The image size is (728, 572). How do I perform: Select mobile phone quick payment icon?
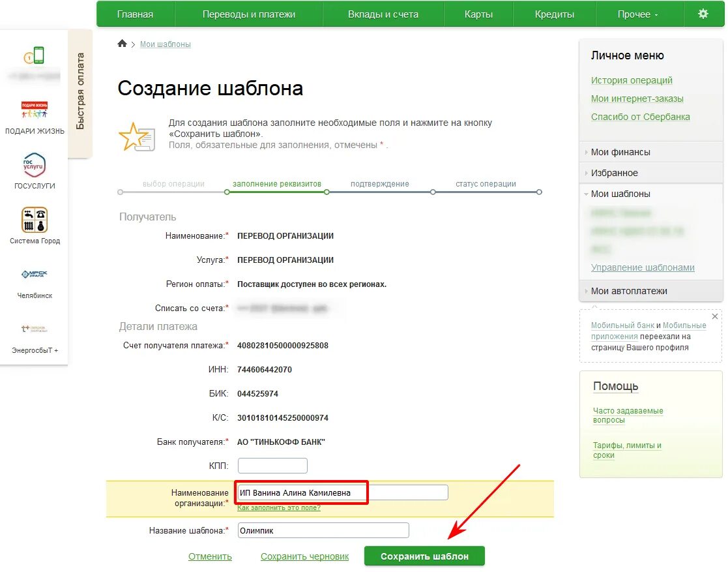point(35,55)
